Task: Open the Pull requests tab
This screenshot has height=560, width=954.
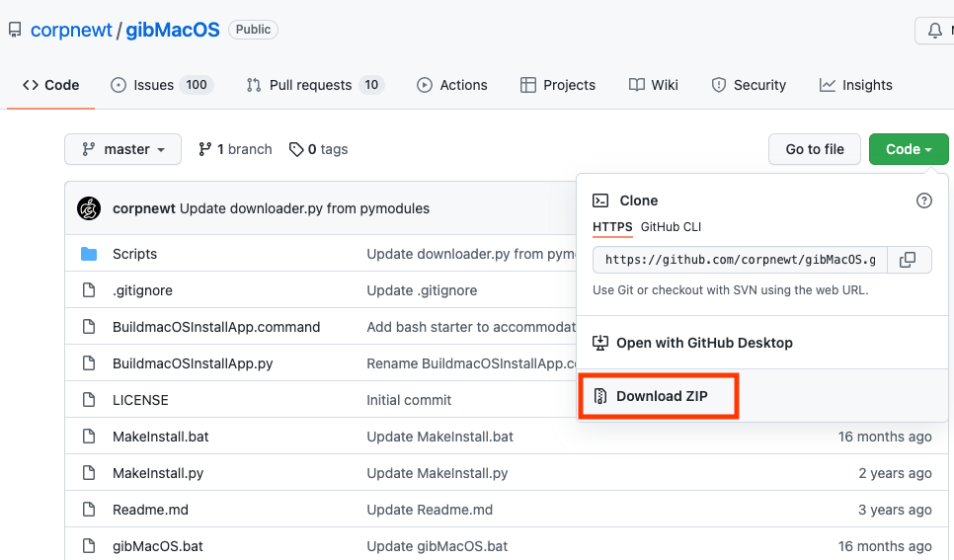Action: click(314, 85)
